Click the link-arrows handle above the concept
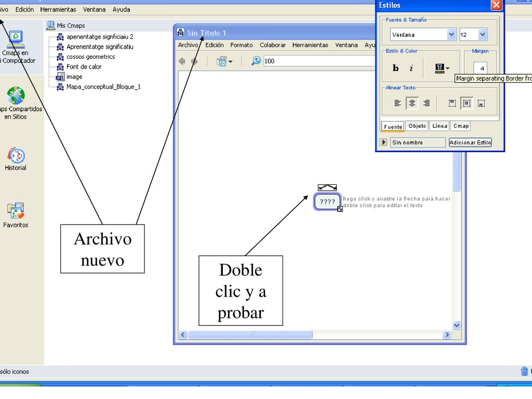 pyautogui.click(x=327, y=187)
